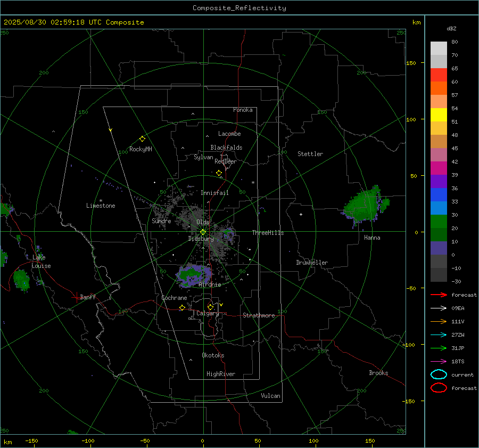The image size is (479, 448).
Task: Click the Brooks town label
Action: point(378,373)
